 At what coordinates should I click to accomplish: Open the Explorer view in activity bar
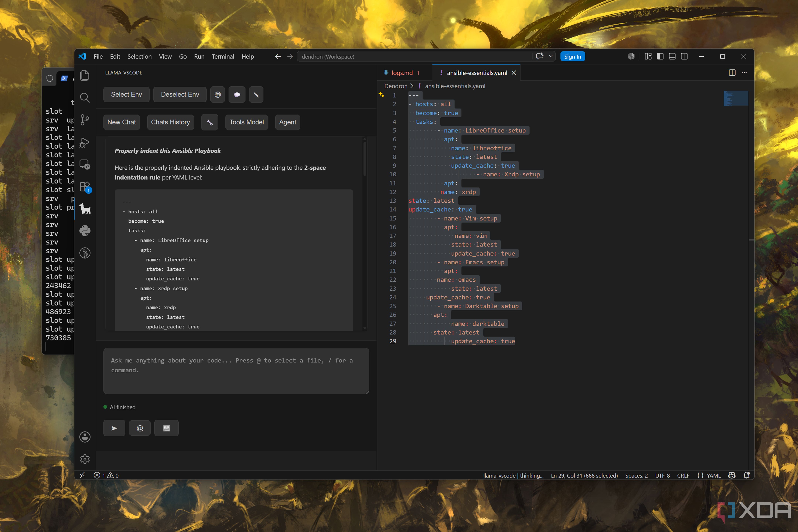85,75
